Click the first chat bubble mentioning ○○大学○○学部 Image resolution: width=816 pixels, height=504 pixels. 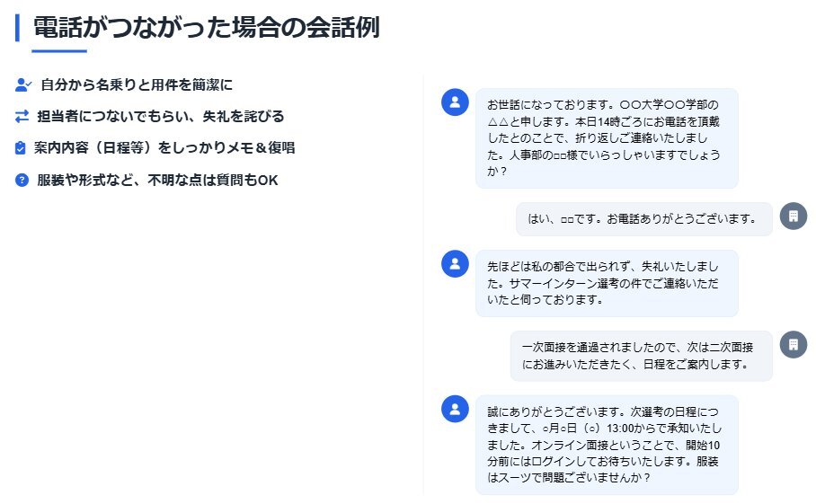click(x=607, y=138)
